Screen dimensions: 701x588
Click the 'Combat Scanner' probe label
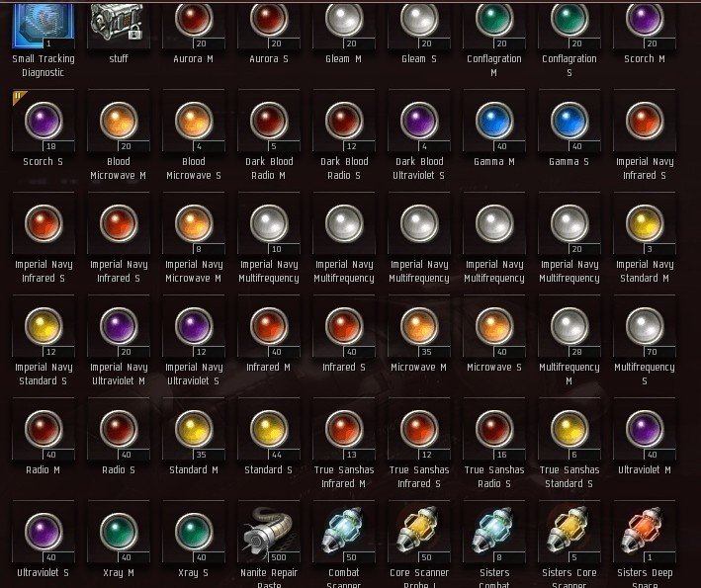pos(344,579)
